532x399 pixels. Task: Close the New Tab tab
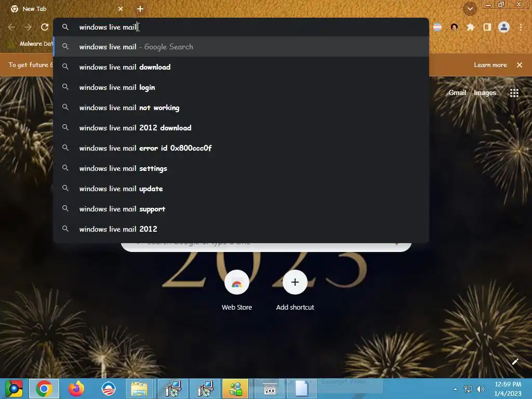[121, 9]
